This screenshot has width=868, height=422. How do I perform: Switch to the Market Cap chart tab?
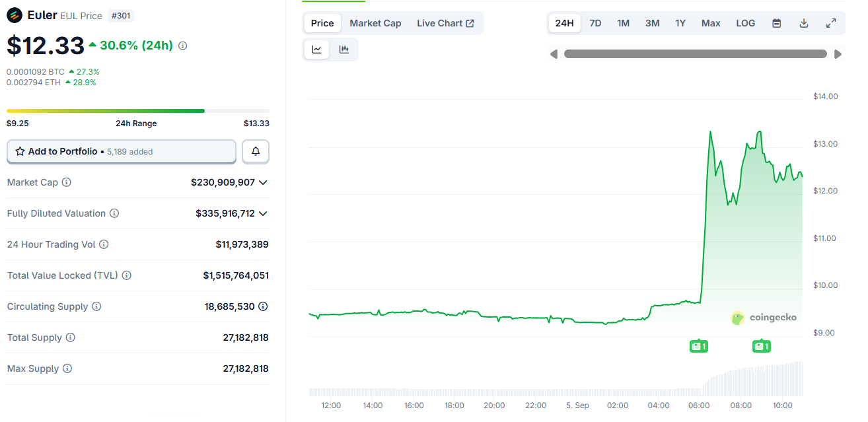(375, 22)
